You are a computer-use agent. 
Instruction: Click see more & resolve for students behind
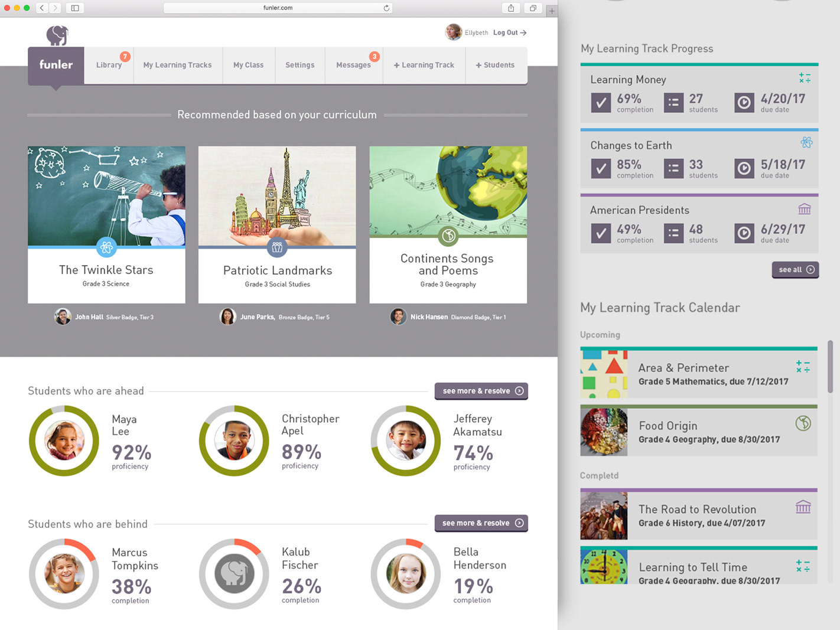481,523
